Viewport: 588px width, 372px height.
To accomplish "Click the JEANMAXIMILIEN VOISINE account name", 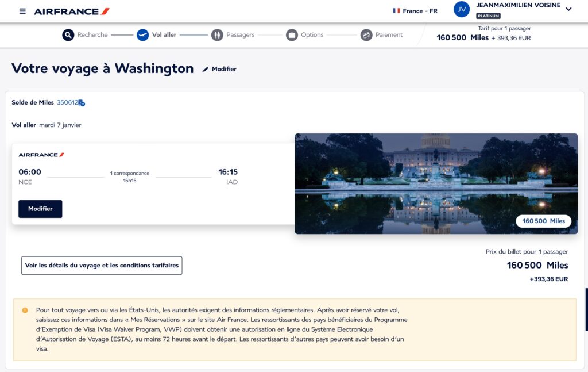I will pyautogui.click(x=519, y=5).
